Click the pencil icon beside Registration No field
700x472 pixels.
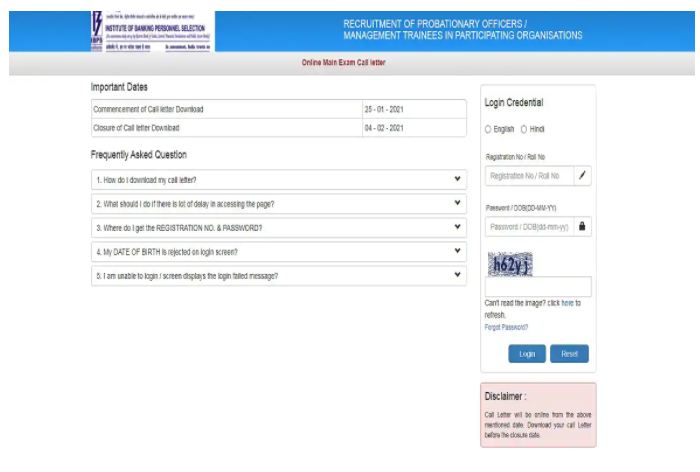click(583, 176)
